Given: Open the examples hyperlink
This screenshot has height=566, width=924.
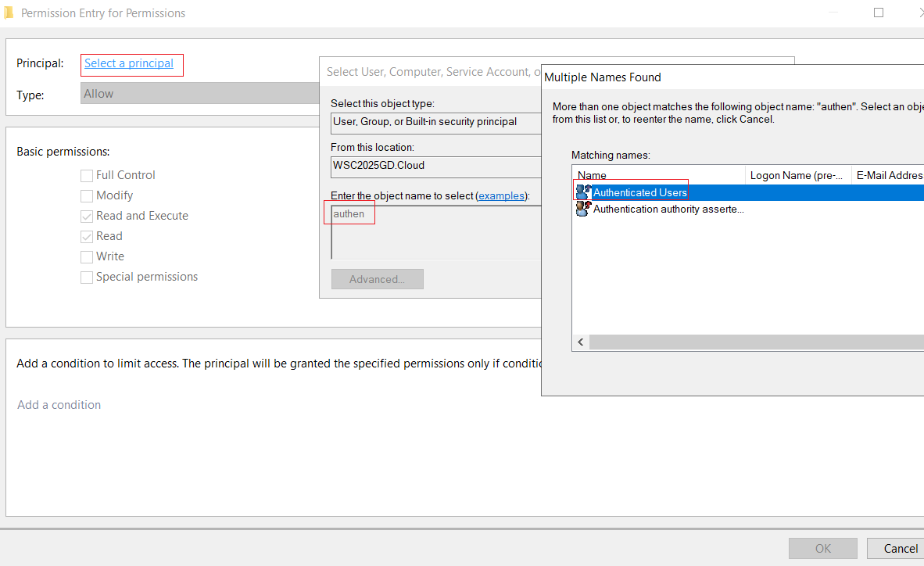Looking at the screenshot, I should [501, 195].
